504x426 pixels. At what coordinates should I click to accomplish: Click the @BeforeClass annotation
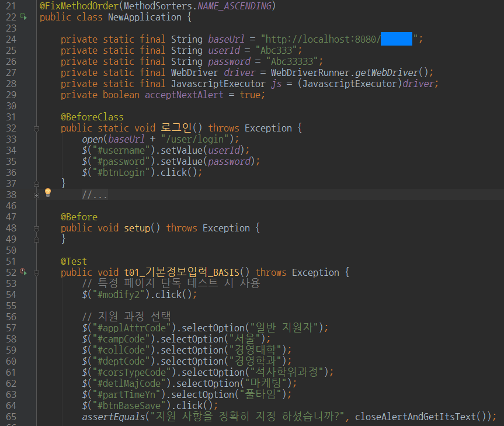[x=92, y=117]
